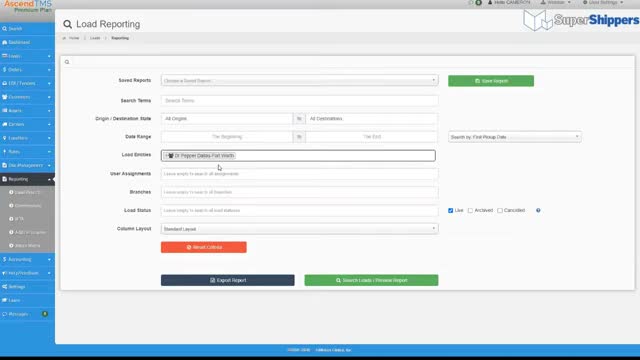Viewport: 640px width, 360px height.
Task: Click the All Origins state field
Action: pyautogui.click(x=227, y=119)
